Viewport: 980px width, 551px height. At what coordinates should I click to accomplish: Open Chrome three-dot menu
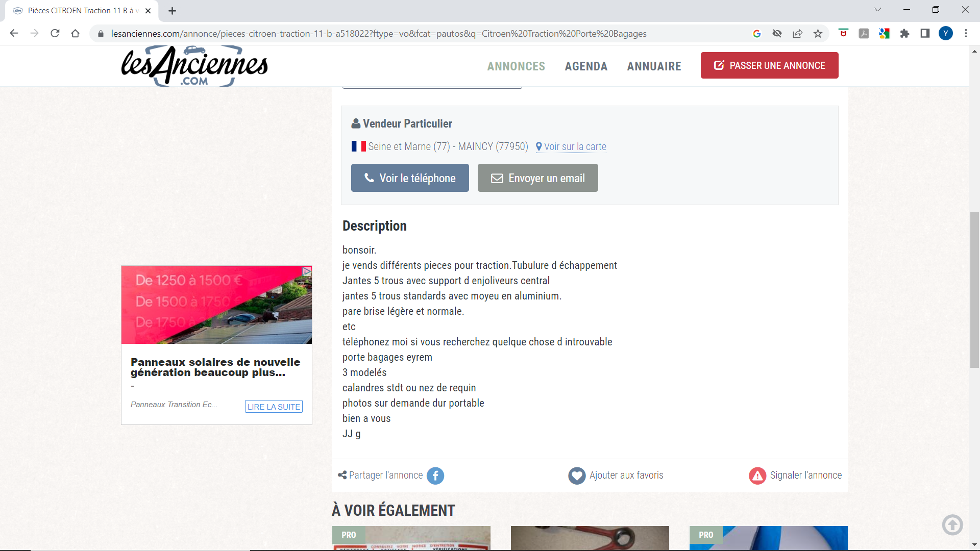click(x=966, y=34)
